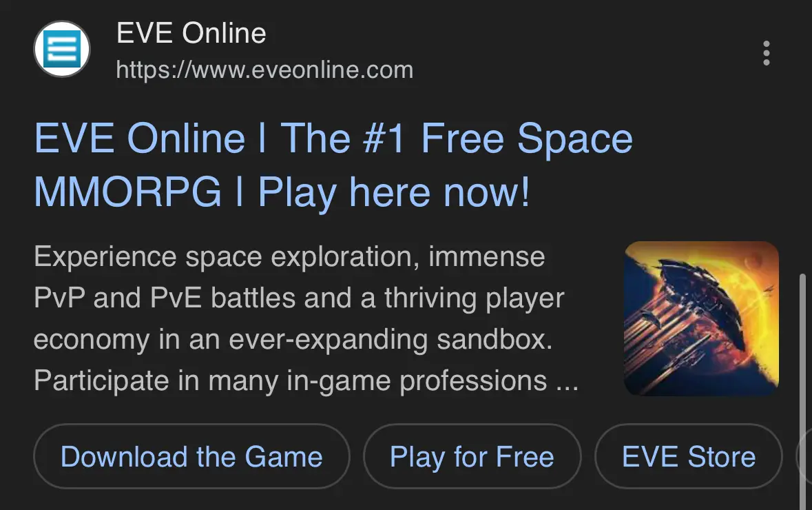Open the spaceship thumbnail image

[x=701, y=318]
